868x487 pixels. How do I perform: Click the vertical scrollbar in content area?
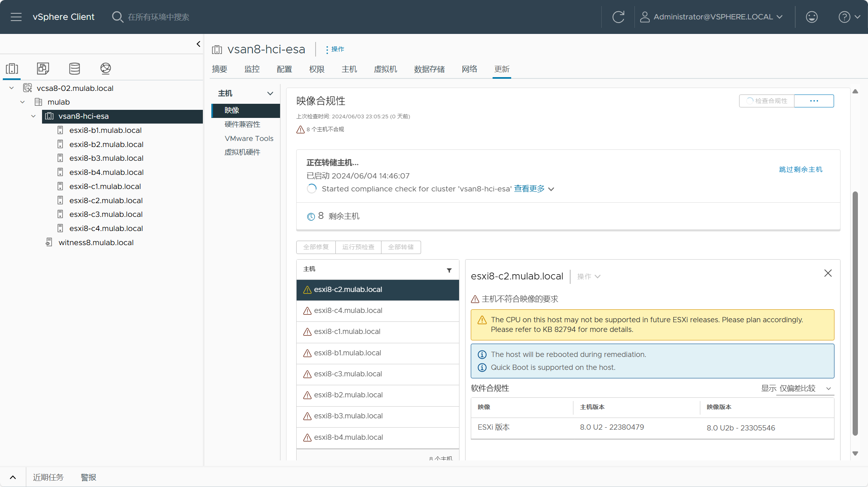click(x=855, y=313)
